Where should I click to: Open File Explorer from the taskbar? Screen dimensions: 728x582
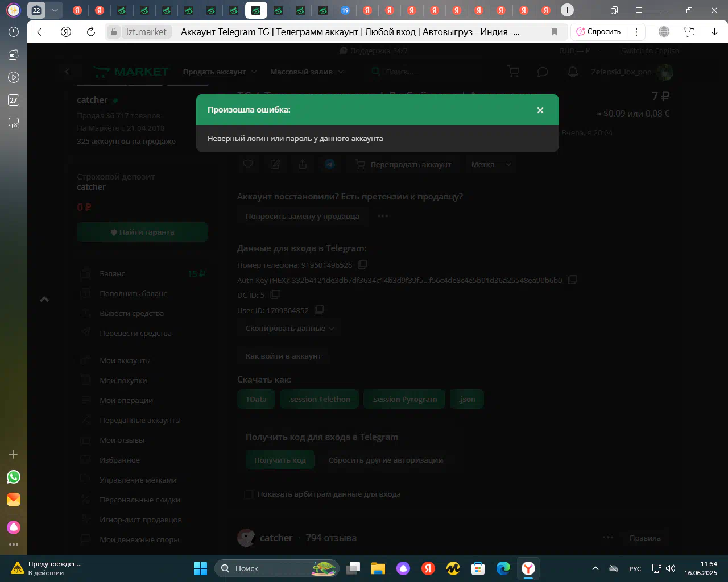tap(378, 568)
